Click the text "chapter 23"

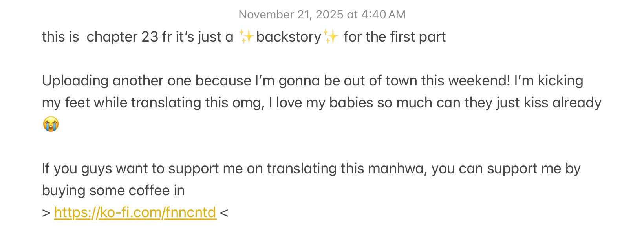point(122,37)
